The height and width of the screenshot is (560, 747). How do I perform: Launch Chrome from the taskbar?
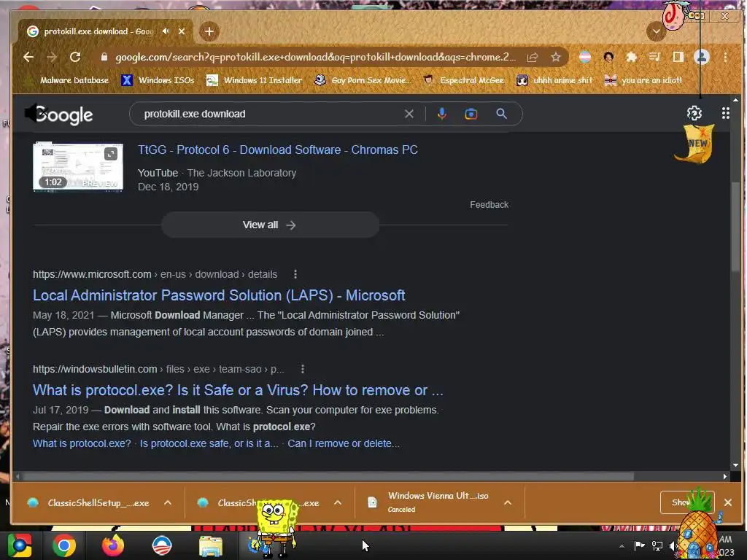pos(63,545)
